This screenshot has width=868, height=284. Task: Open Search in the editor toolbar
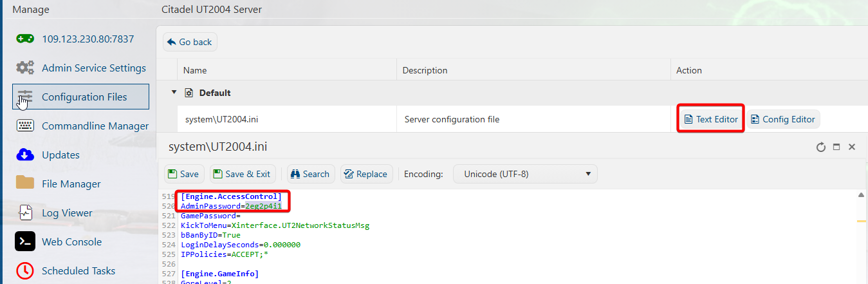pos(310,174)
